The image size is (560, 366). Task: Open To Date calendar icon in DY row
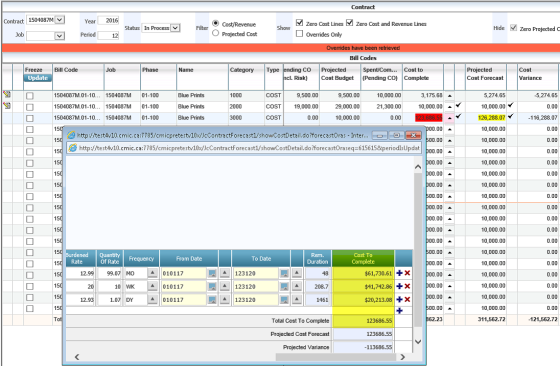click(x=284, y=300)
